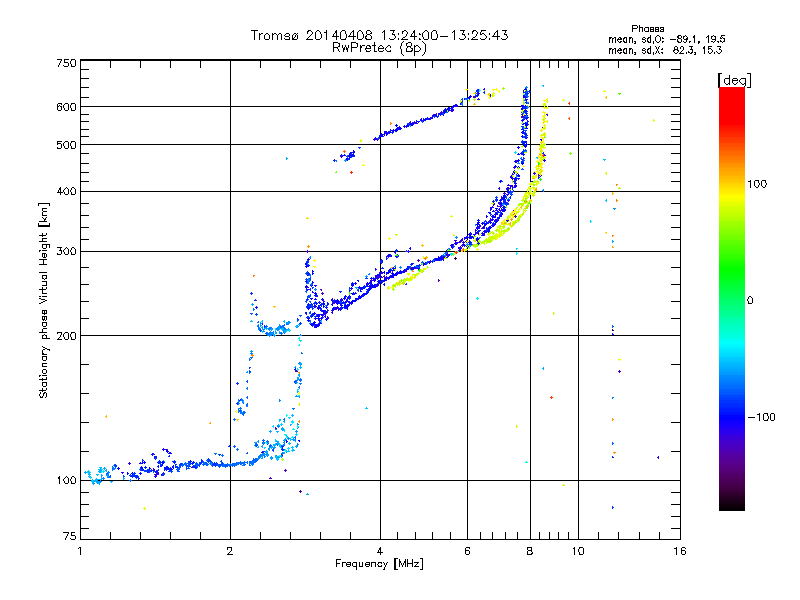
Task: Click the y-axis tick label '300'
Action: (x=66, y=252)
